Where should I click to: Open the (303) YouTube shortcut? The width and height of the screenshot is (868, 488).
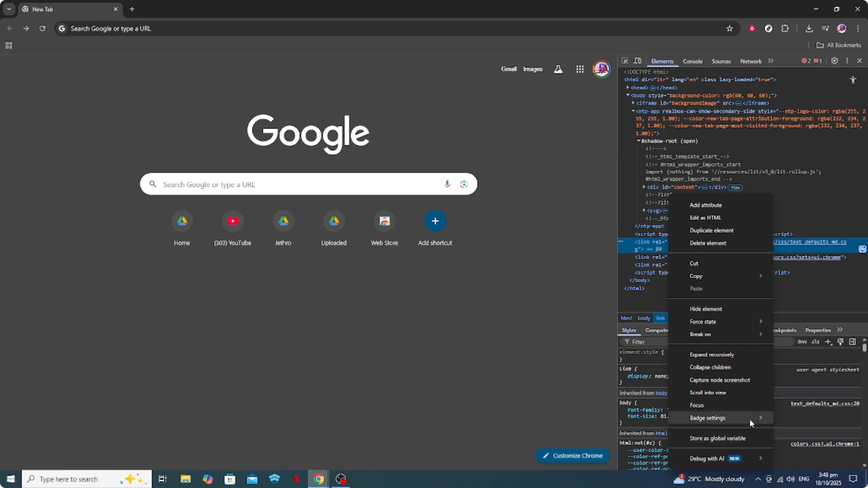click(233, 228)
